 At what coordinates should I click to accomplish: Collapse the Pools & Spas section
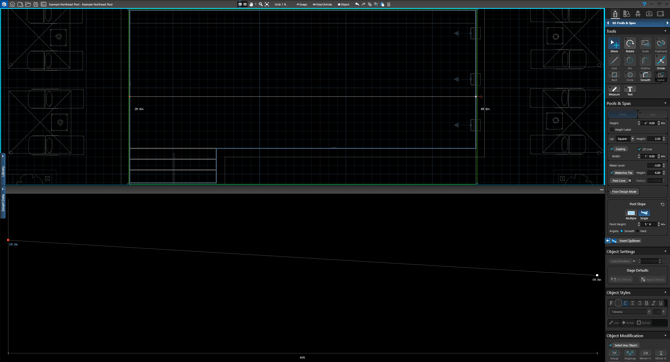click(x=665, y=103)
